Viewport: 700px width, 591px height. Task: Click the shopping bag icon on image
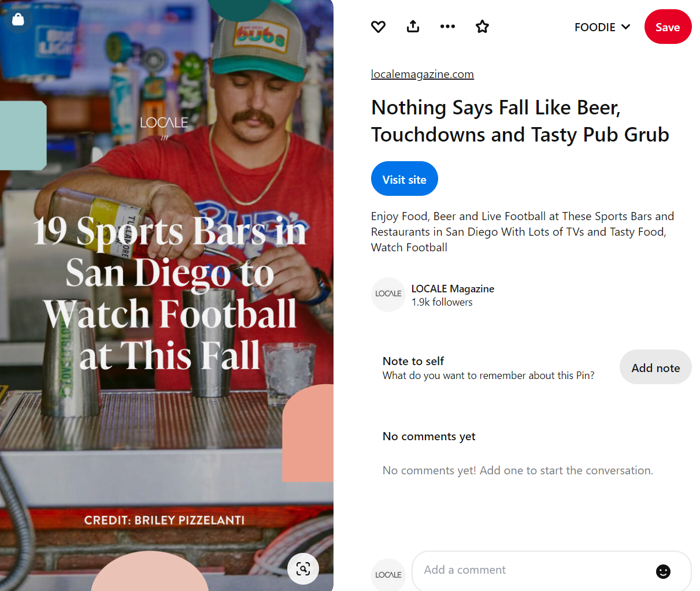click(x=18, y=20)
